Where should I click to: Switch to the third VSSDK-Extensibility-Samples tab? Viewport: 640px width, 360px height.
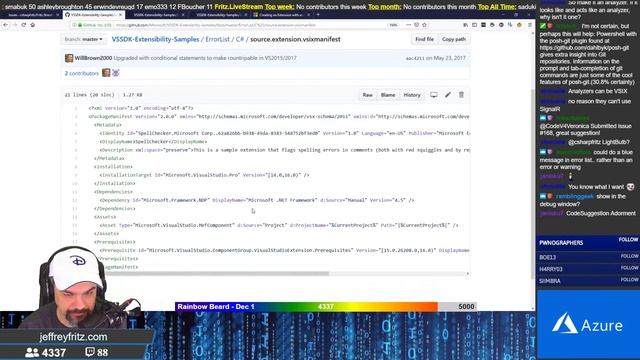(x=156, y=15)
